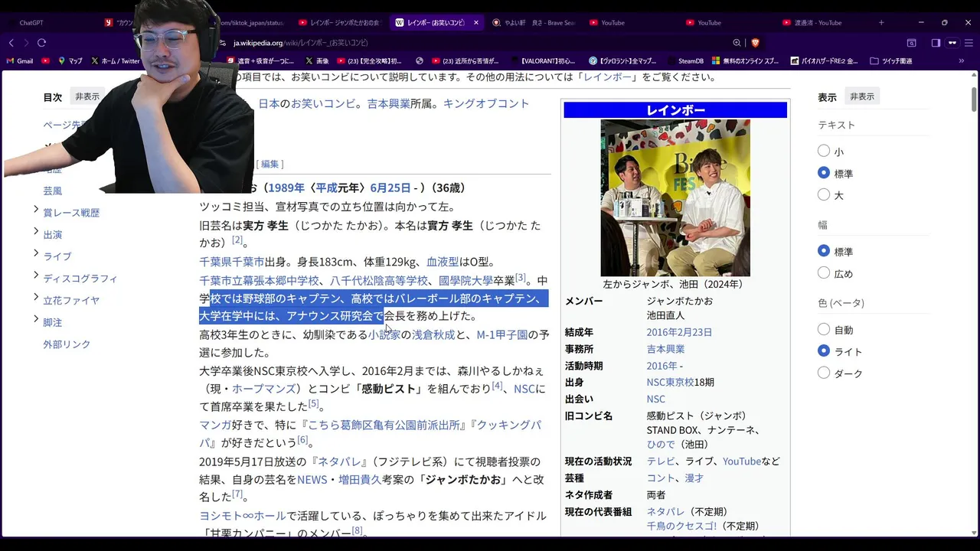Expand the ディスコグラフィ contents section

coord(36,275)
